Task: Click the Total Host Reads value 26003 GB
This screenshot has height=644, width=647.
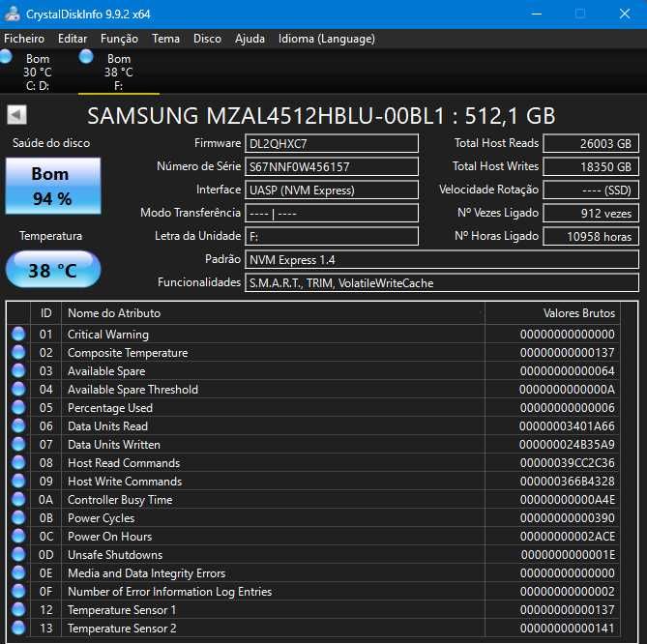Action: pos(591,143)
